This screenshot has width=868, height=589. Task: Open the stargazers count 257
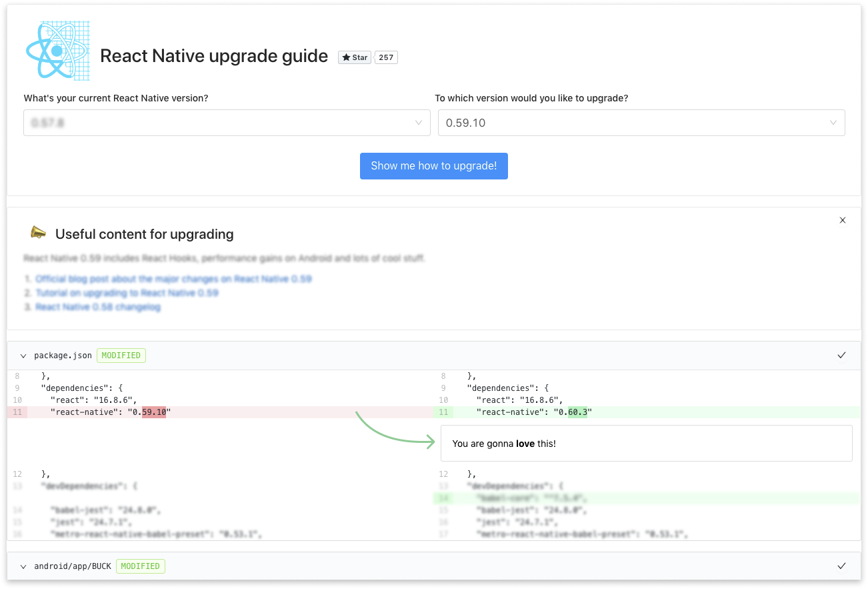tap(386, 57)
